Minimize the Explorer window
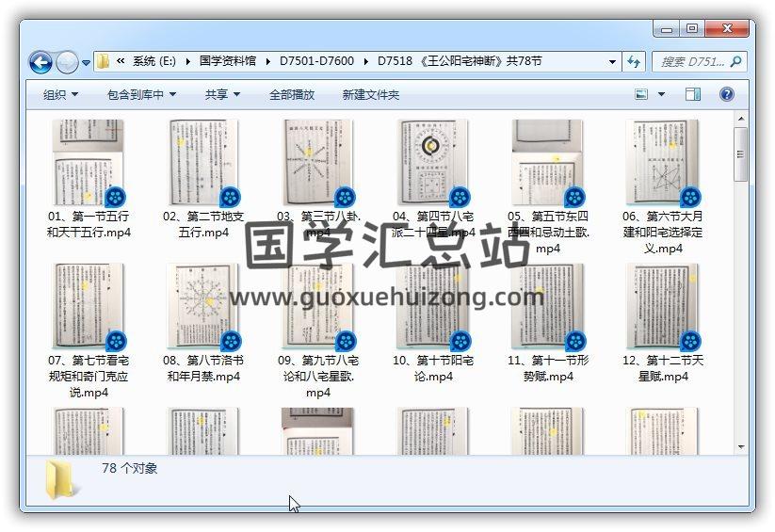This screenshot has height=532, width=775. click(667, 29)
